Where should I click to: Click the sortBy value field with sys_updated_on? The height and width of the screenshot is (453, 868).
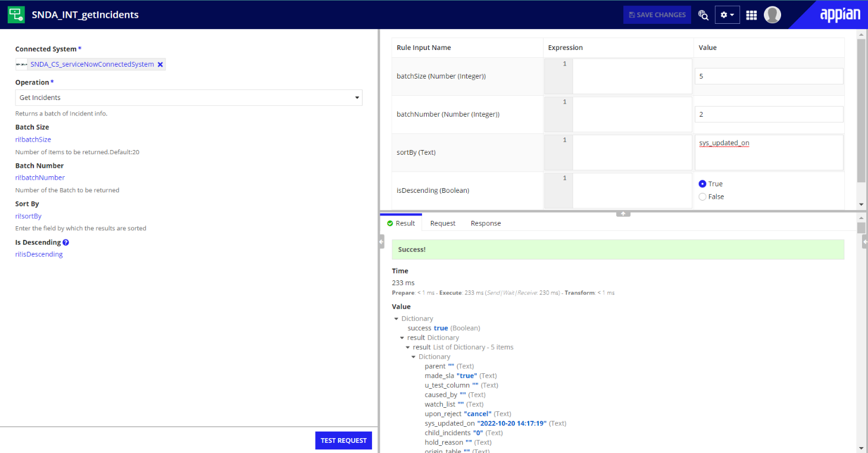click(769, 152)
